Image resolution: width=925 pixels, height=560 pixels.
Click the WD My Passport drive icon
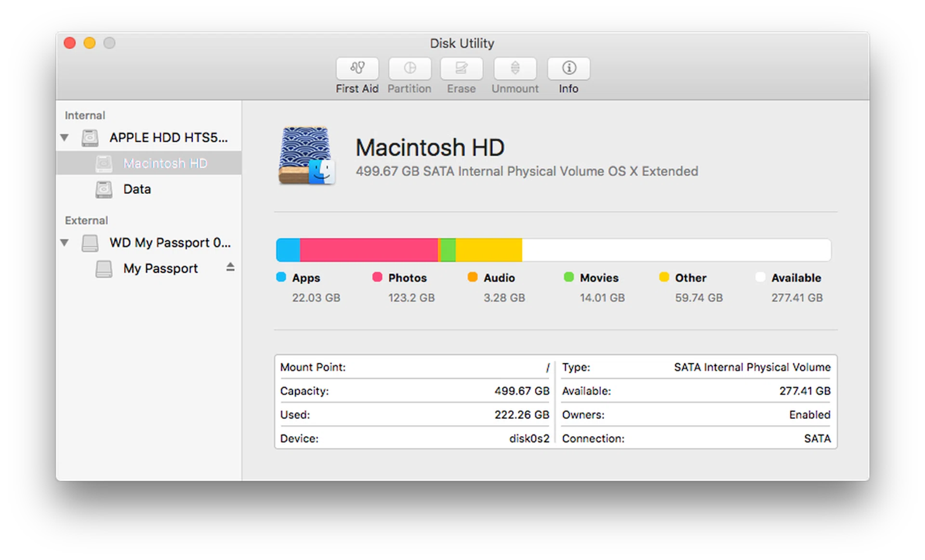pos(90,243)
